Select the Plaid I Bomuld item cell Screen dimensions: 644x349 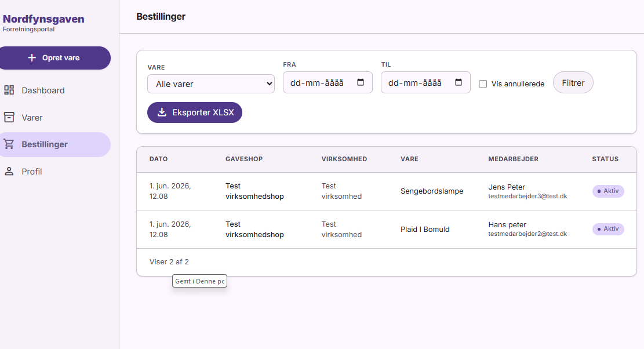pos(425,230)
